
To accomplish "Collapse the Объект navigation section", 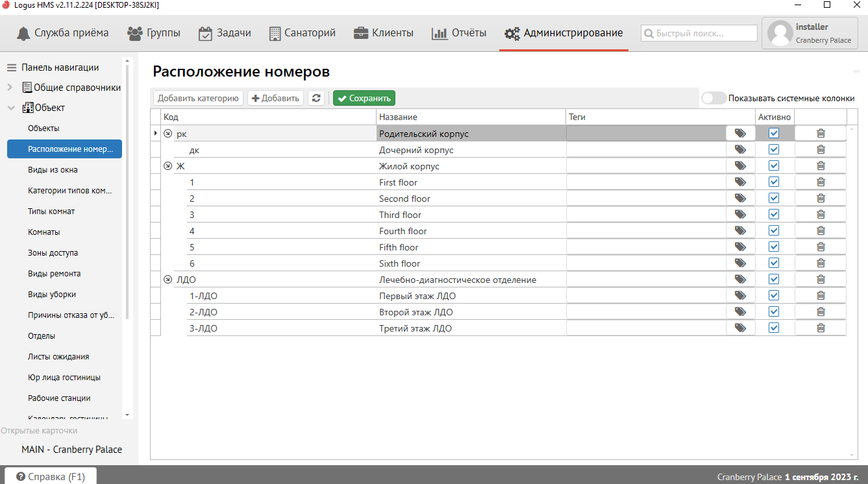I will click(10, 108).
